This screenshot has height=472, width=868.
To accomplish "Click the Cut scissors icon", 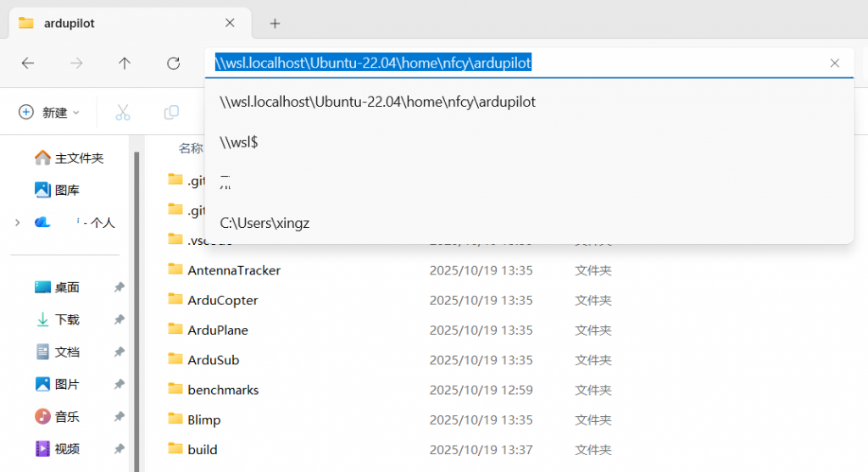I will tap(122, 113).
